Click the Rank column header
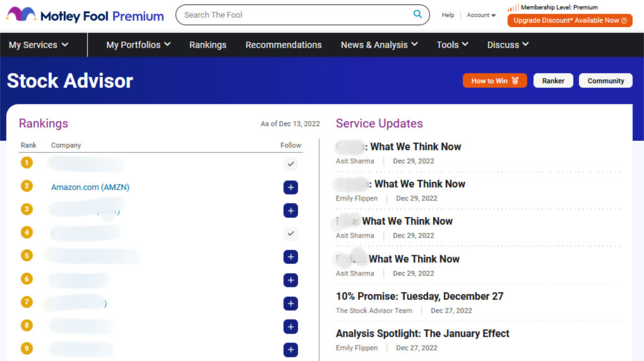This screenshot has height=361, width=644. 28,145
